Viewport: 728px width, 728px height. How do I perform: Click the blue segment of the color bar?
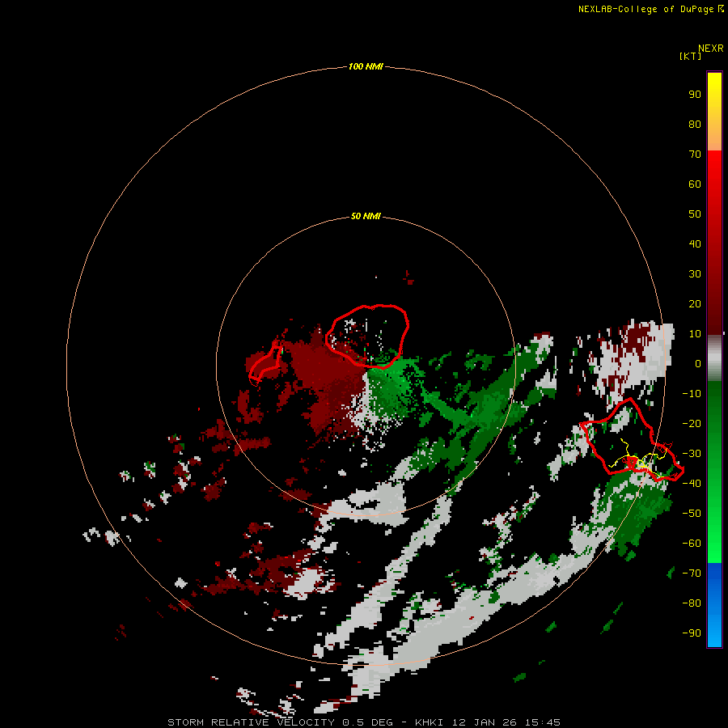pyautogui.click(x=714, y=605)
